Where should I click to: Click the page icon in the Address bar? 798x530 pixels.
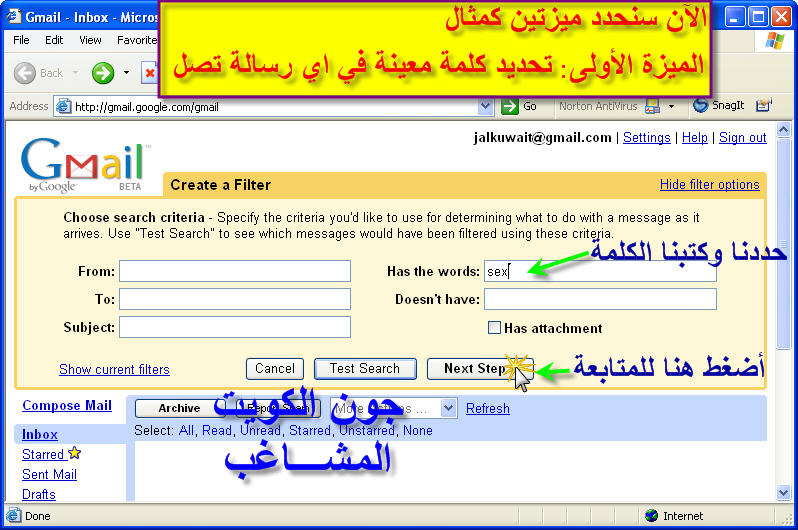(63, 106)
